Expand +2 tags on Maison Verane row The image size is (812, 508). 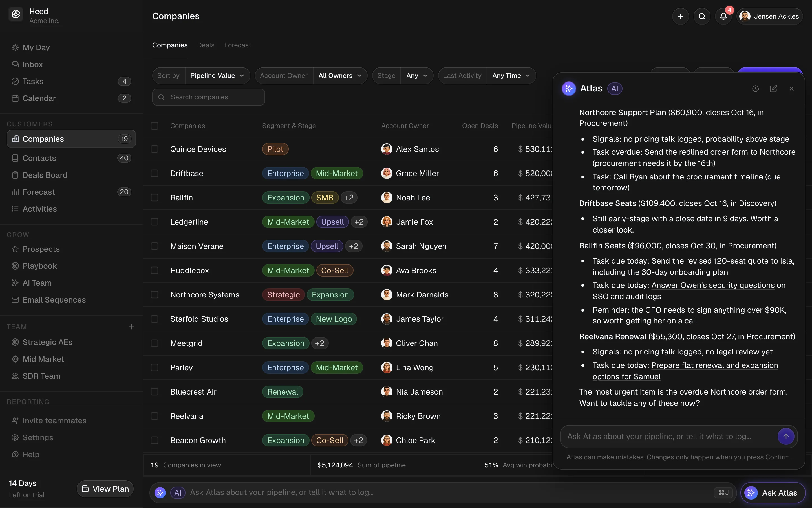[353, 246]
